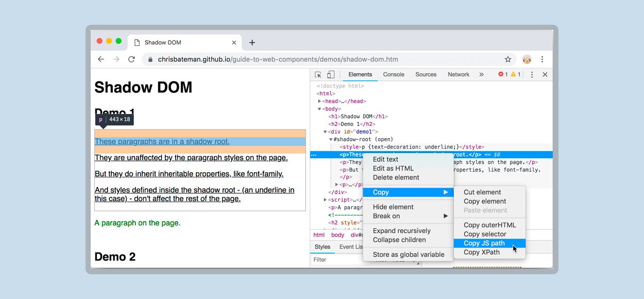Select the style node with text-decoration underline
This screenshot has width=644, height=299.
[412, 147]
